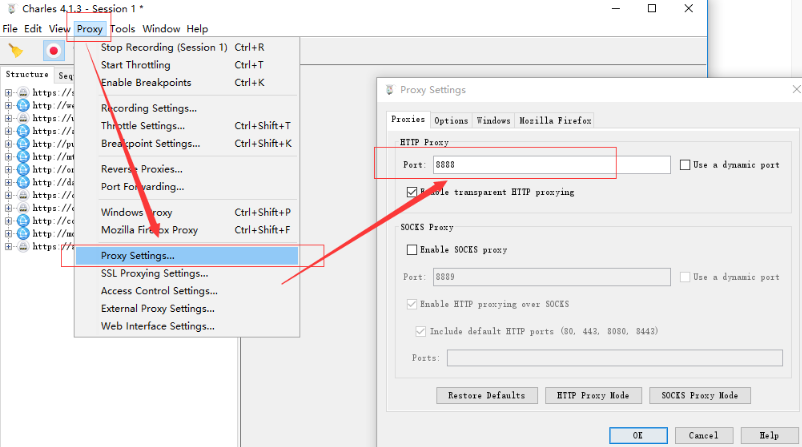The width and height of the screenshot is (802, 447).
Task: Check Enable SOCKS proxy
Action: (412, 250)
